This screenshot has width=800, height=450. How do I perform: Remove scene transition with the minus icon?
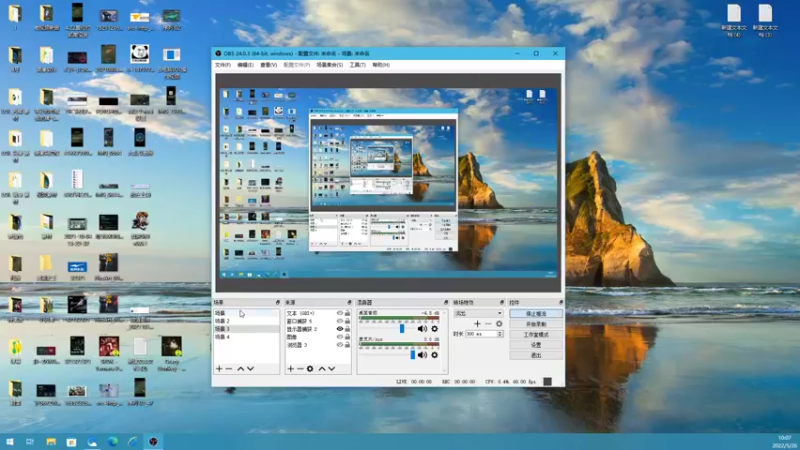(x=488, y=323)
